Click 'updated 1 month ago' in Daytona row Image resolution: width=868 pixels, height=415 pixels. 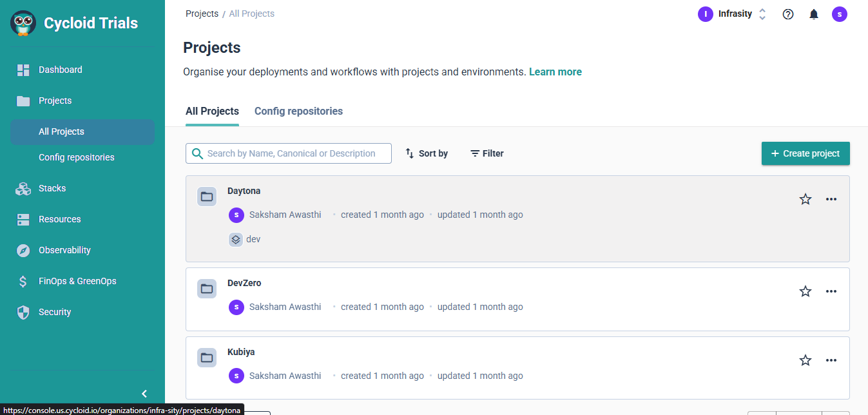[480, 215]
